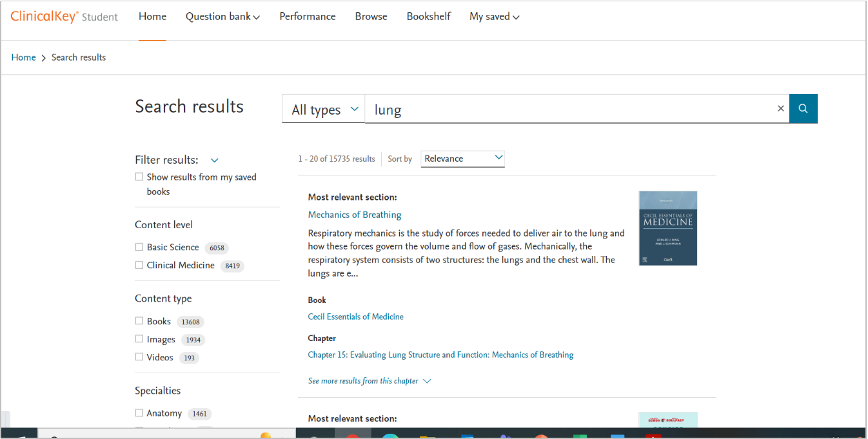Open the Mechanics of Breathing link
Image resolution: width=868 pixels, height=439 pixels.
355,215
